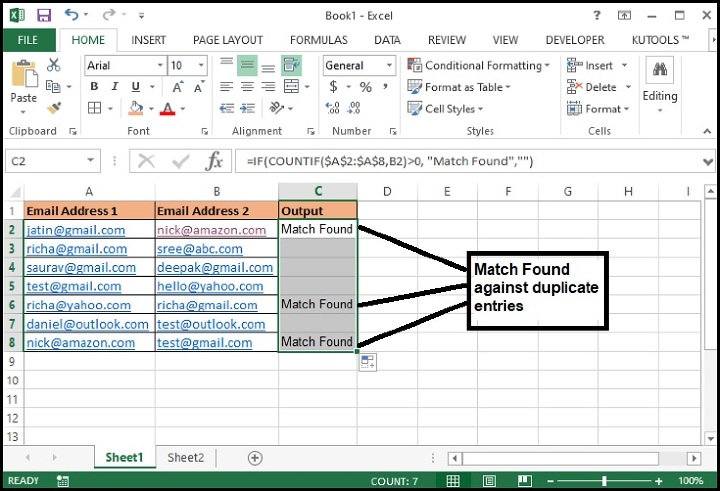Click the Paste clipboard icon
This screenshot has height=491, width=720.
coord(24,75)
